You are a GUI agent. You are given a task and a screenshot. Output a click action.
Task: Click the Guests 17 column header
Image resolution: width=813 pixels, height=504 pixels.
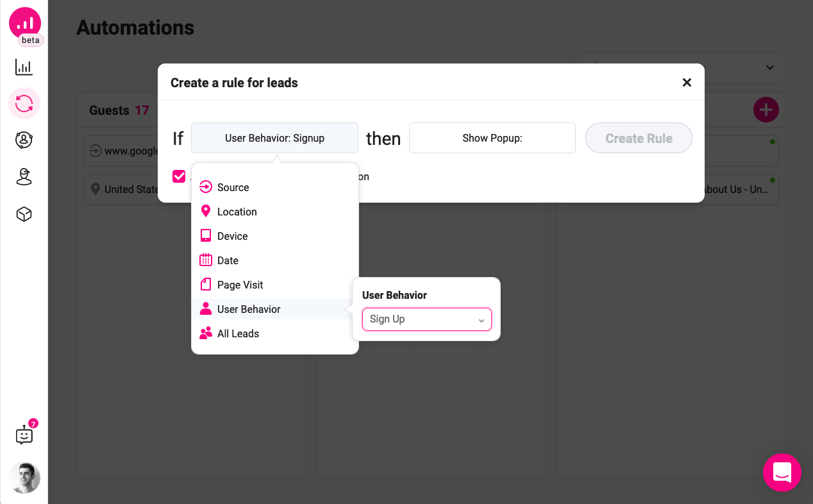(x=119, y=110)
